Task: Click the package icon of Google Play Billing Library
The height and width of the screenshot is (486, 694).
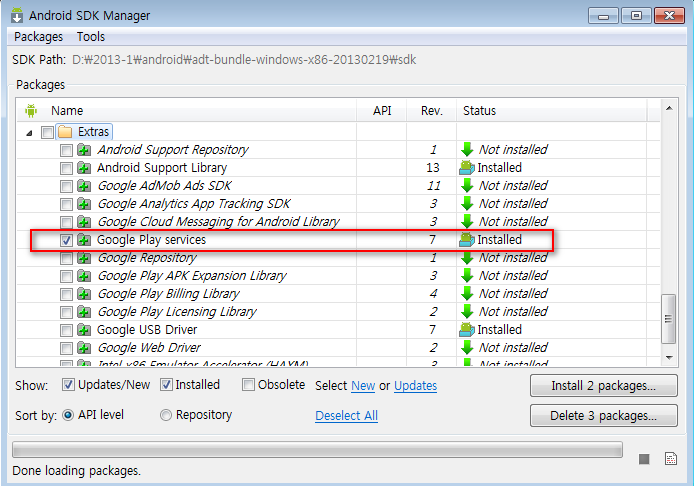Action: [84, 294]
